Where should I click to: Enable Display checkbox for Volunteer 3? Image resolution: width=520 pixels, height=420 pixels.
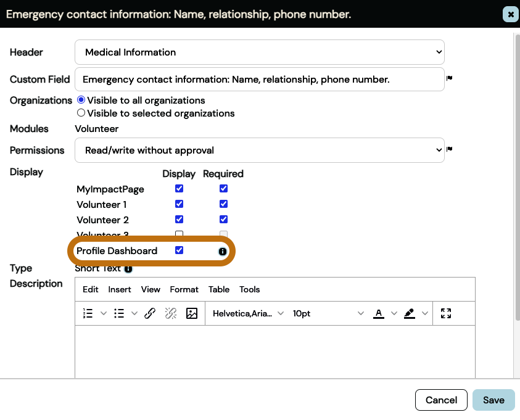(x=180, y=234)
